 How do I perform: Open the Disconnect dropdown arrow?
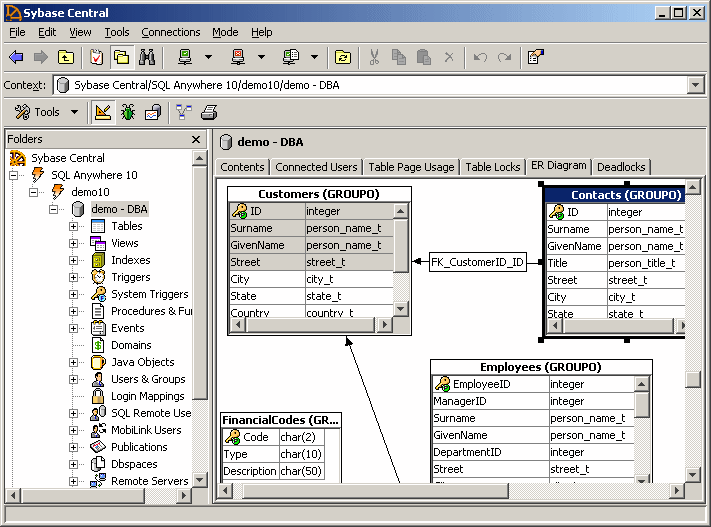[261, 57]
